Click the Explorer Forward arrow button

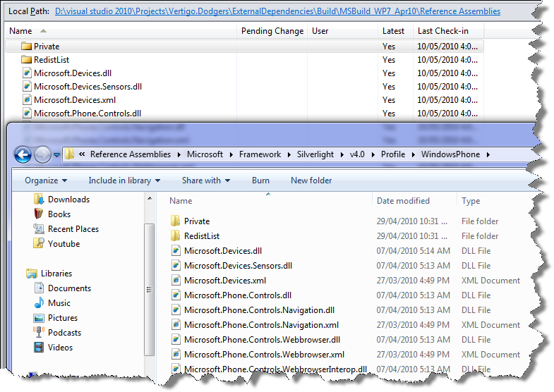(42, 155)
